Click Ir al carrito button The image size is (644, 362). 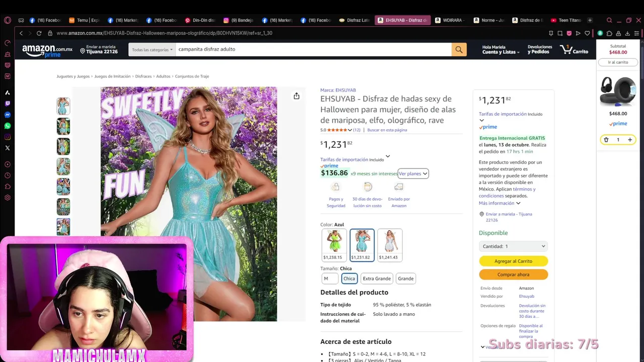click(618, 62)
